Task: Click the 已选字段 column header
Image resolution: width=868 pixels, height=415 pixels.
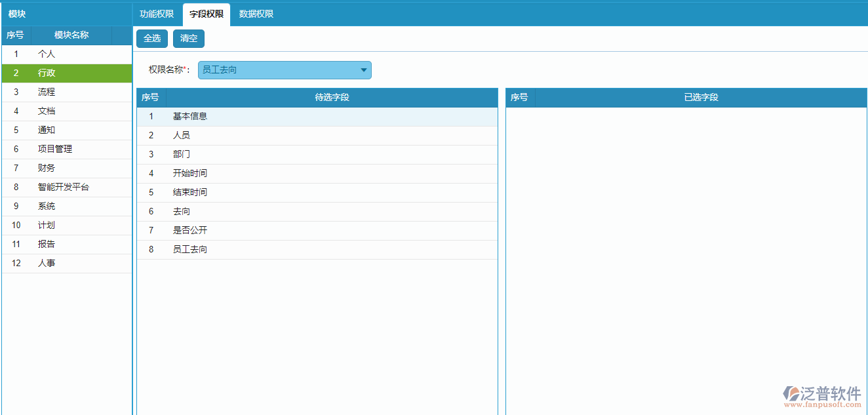Action: [701, 98]
